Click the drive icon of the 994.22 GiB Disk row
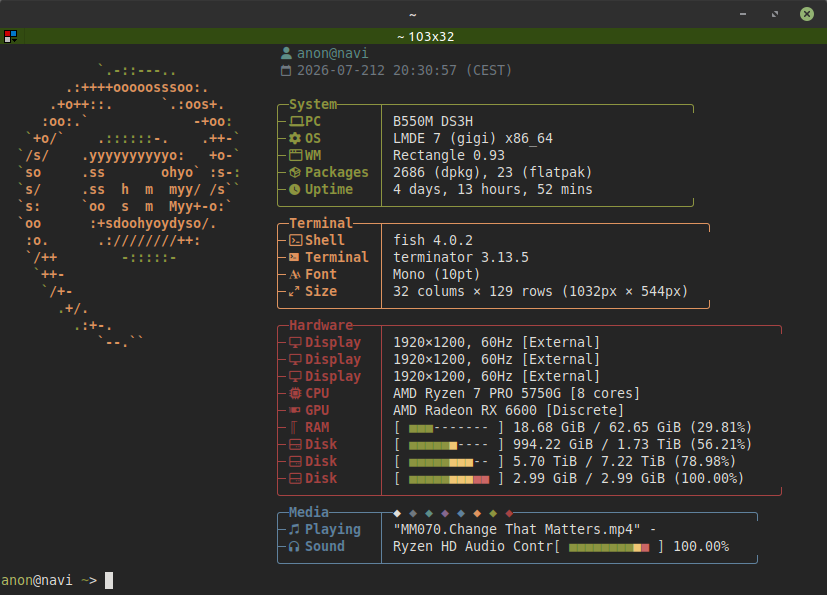827x595 pixels. coord(295,444)
